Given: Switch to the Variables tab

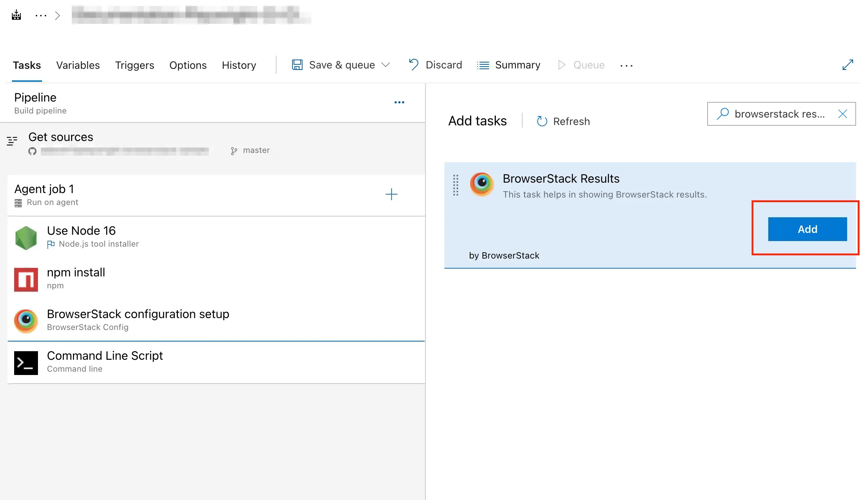Looking at the screenshot, I should coord(78,65).
